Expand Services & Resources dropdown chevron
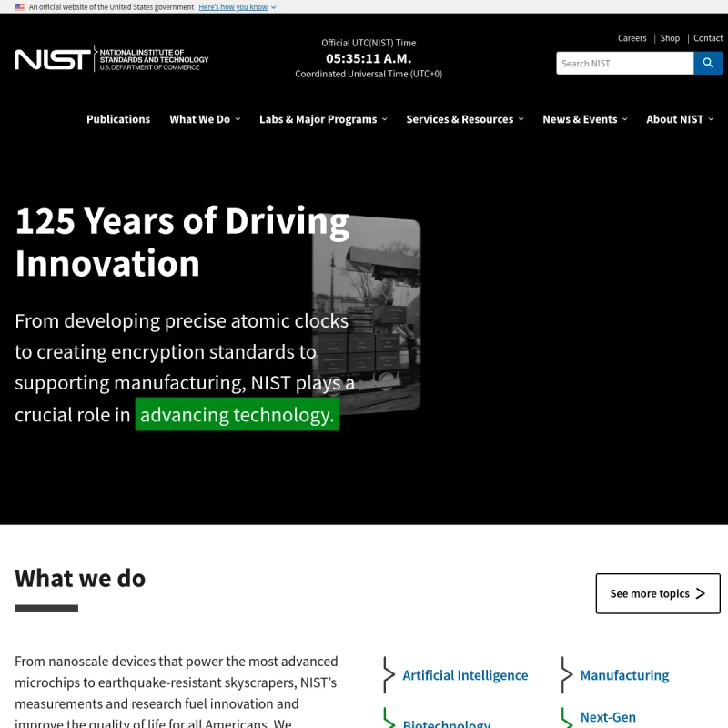The image size is (728, 728). pos(521,119)
